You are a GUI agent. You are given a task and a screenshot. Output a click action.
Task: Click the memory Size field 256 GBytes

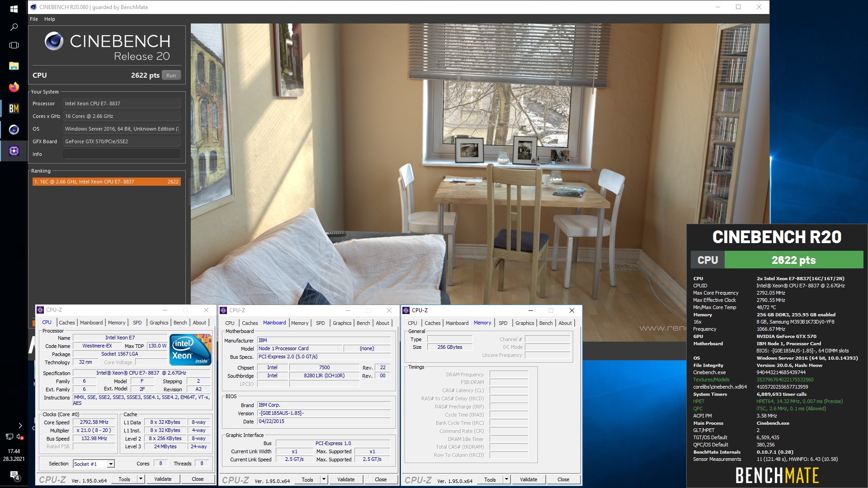(x=450, y=347)
